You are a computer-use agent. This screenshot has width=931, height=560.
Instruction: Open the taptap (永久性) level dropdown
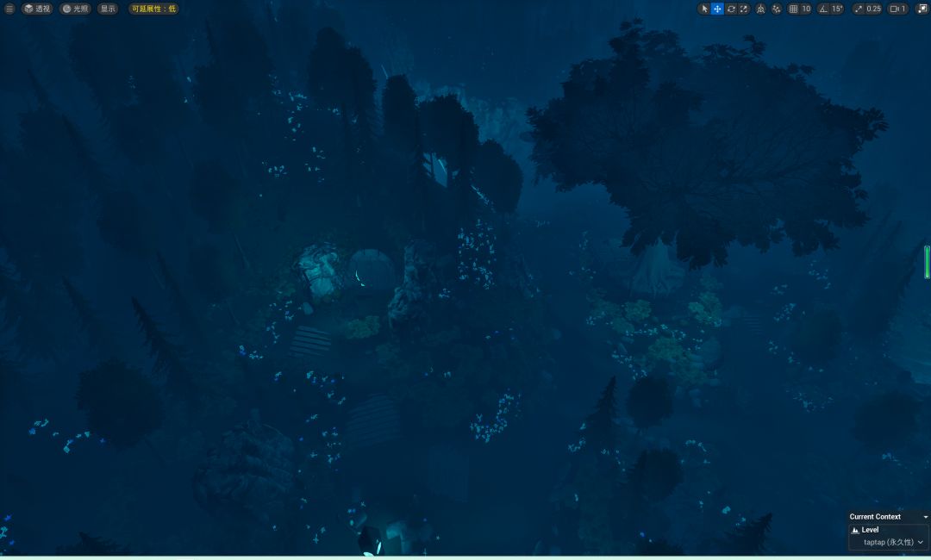coord(893,542)
